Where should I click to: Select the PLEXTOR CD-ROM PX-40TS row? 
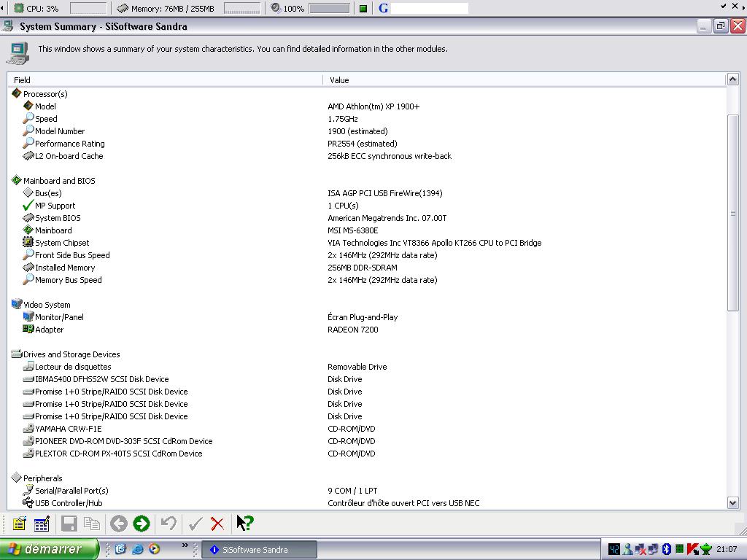click(x=367, y=453)
